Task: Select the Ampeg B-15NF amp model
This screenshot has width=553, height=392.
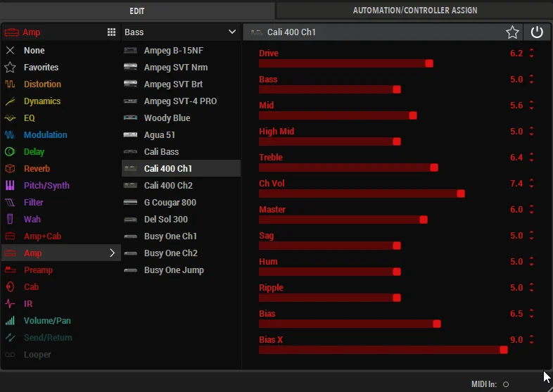Action: [181, 51]
